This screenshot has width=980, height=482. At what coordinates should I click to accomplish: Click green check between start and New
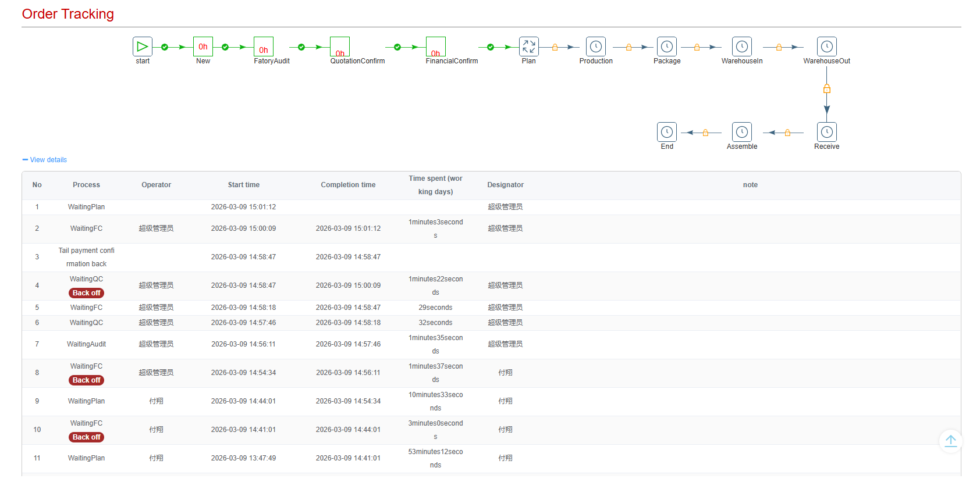coord(165,47)
